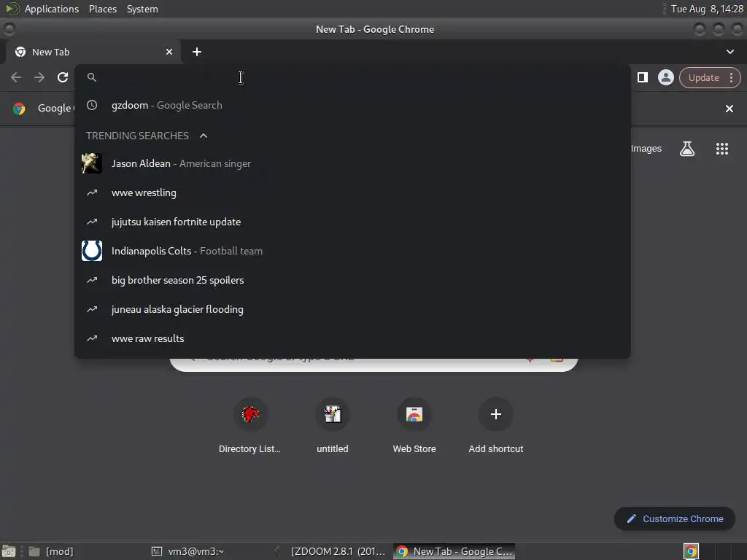Open the tab search chevron
Viewport: 747px width, 560px height.
729,52
